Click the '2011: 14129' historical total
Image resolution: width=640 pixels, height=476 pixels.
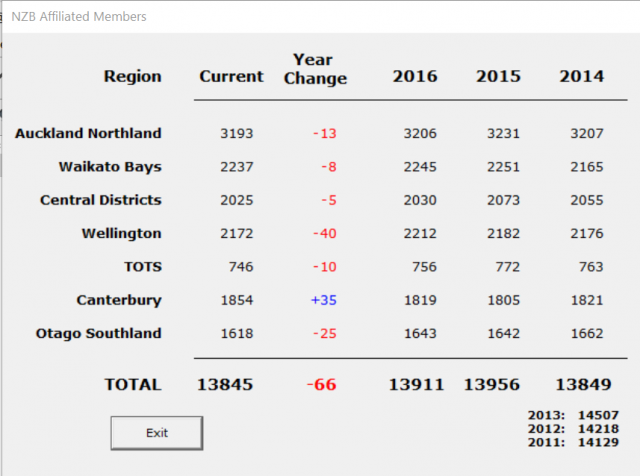[573, 442]
